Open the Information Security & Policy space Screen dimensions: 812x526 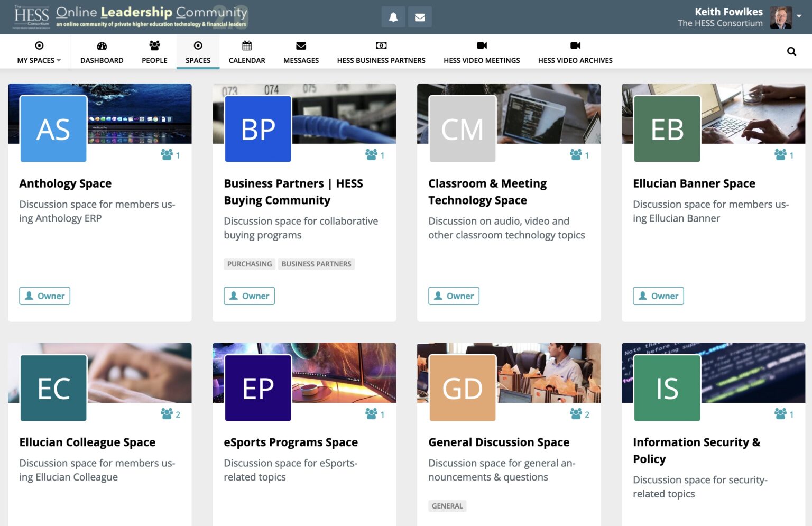[x=696, y=450]
